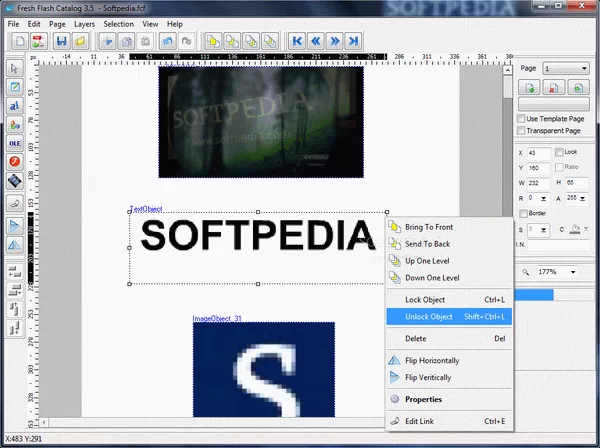Save the catalog with the floppy icon
The width and height of the screenshot is (600, 448).
(x=62, y=41)
